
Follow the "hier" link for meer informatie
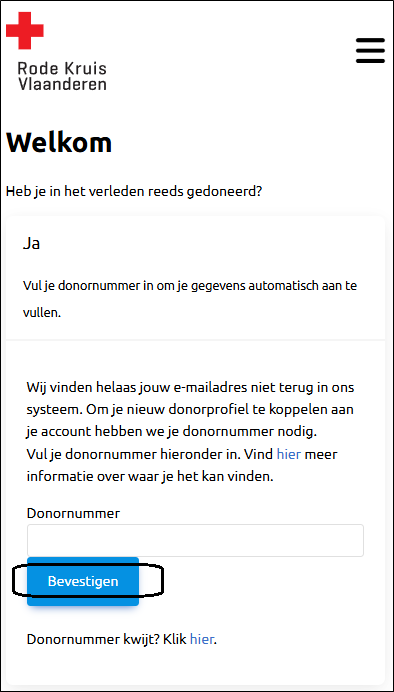click(x=289, y=454)
